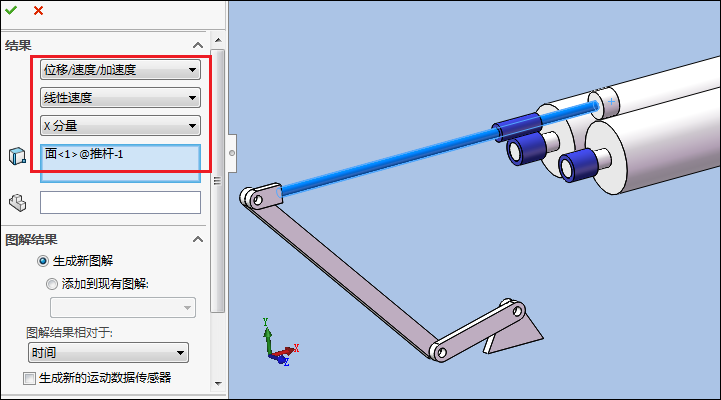
Task: Select the triangular base bracket in model
Action: tap(517, 336)
